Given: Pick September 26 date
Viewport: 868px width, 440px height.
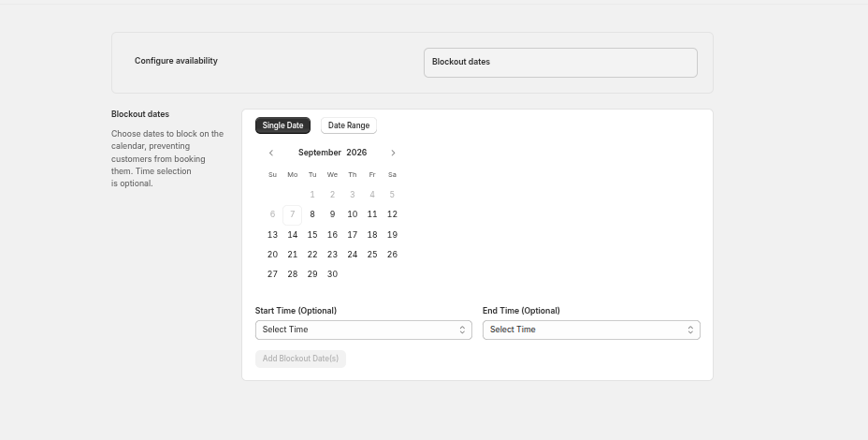Looking at the screenshot, I should coord(392,255).
